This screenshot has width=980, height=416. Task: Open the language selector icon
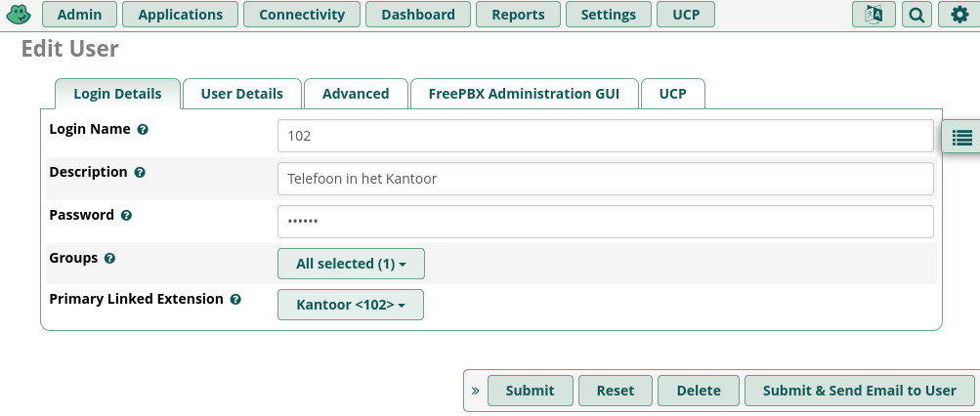(x=873, y=15)
